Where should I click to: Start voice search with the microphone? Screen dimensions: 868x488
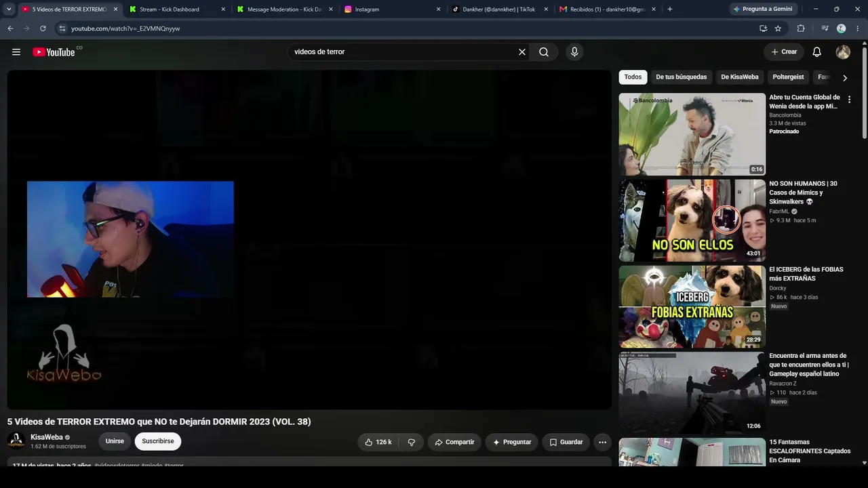click(574, 52)
